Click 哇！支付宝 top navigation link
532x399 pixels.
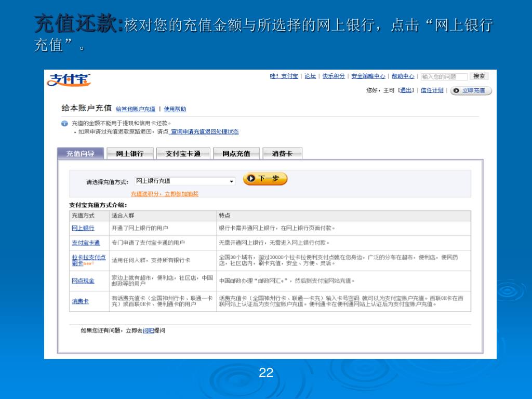[284, 76]
